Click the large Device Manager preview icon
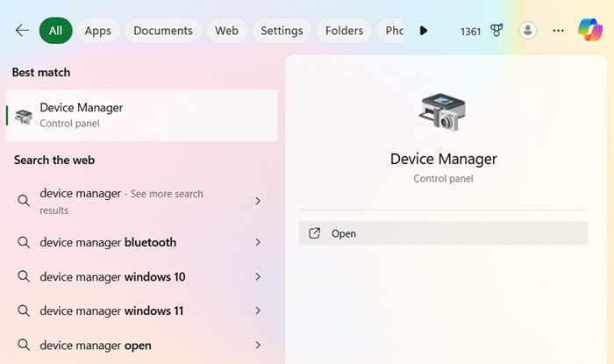This screenshot has height=364, width=614. (x=442, y=112)
